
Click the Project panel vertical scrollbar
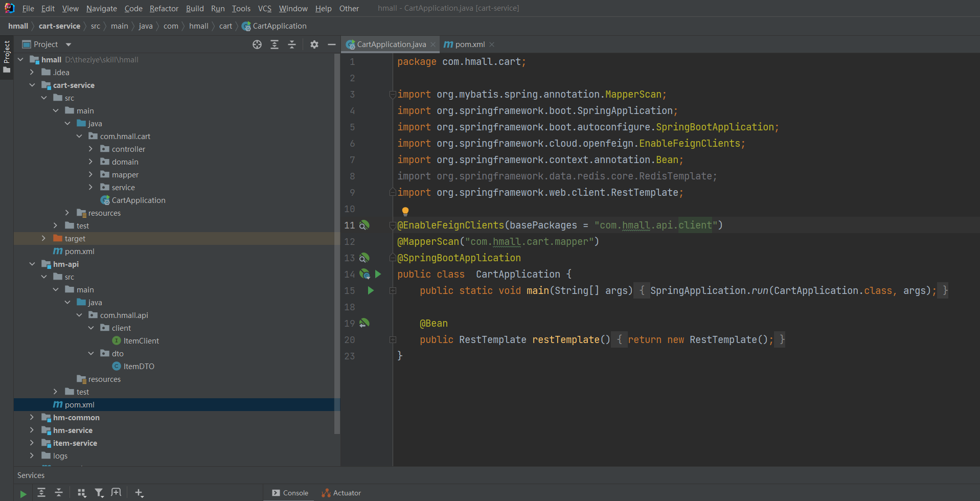click(337, 244)
